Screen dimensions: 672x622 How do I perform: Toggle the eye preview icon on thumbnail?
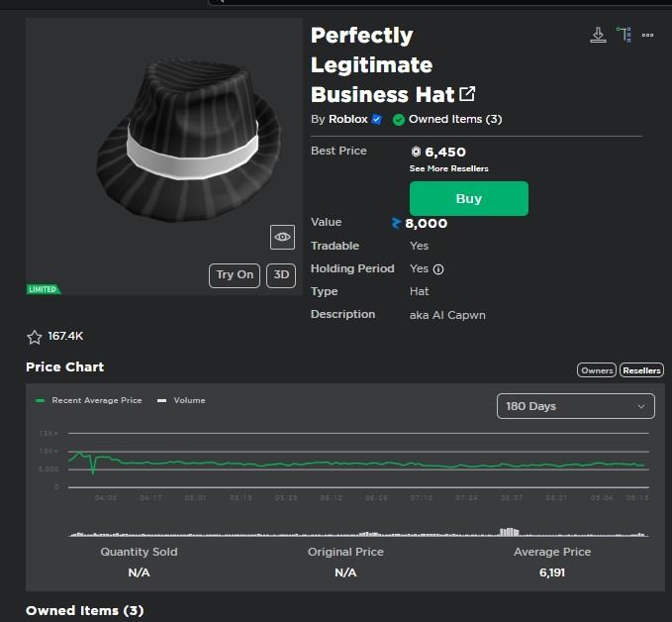[x=282, y=237]
